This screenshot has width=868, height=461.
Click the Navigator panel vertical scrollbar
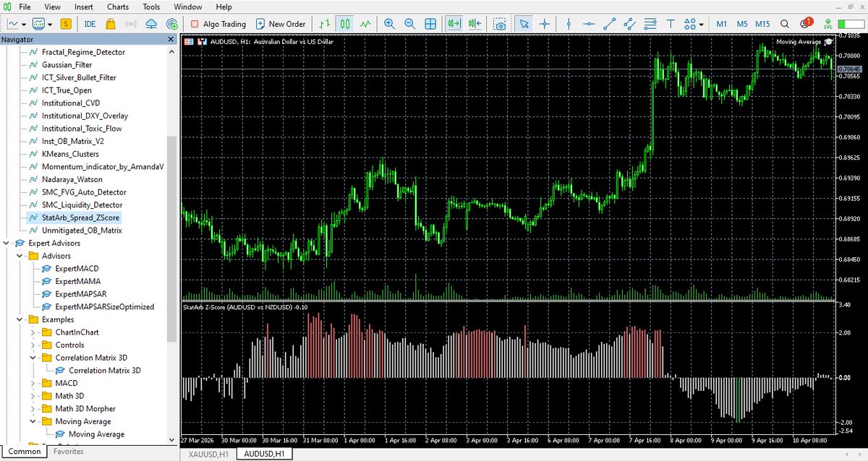point(171,238)
